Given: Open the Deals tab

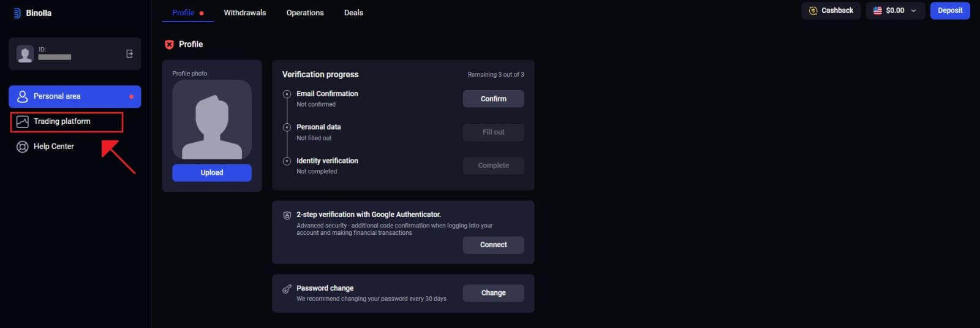Looking at the screenshot, I should coord(353,12).
